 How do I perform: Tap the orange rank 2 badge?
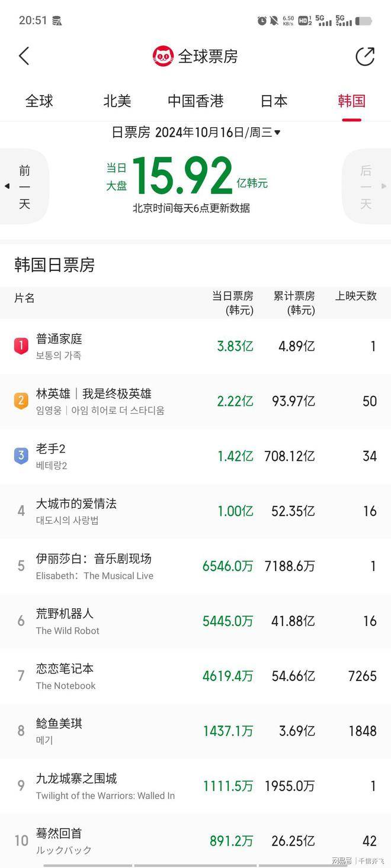21,401
